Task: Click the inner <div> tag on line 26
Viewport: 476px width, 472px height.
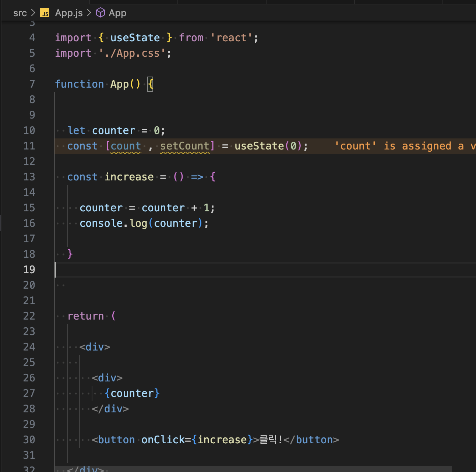Action: point(107,378)
